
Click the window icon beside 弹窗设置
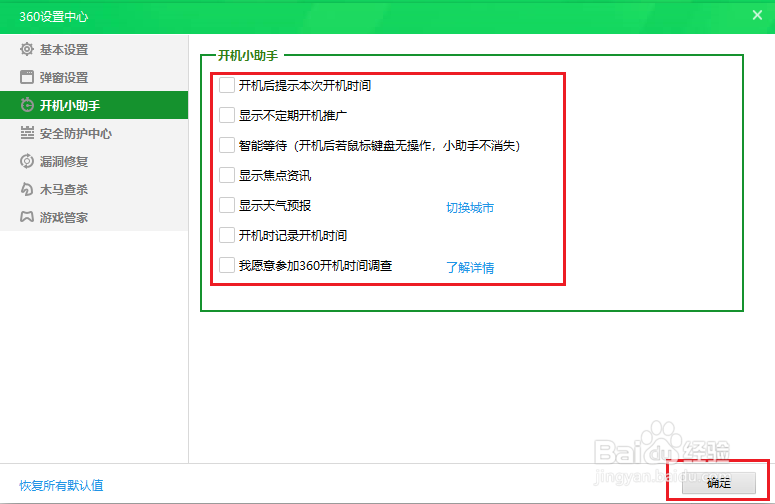pos(27,77)
